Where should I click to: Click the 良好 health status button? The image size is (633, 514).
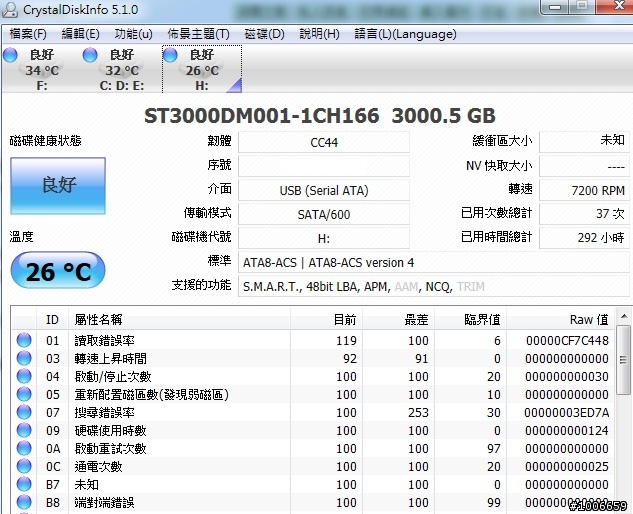pos(58,186)
